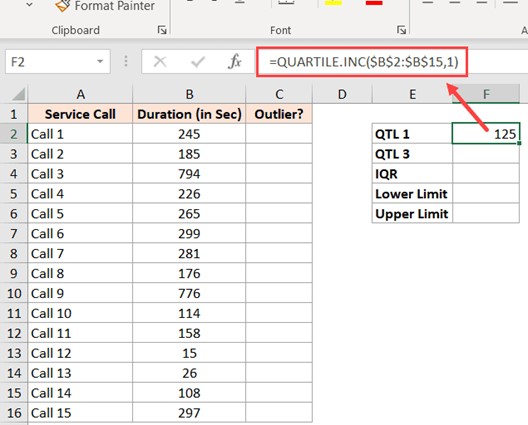Select the red font color swatch

tap(374, 3)
